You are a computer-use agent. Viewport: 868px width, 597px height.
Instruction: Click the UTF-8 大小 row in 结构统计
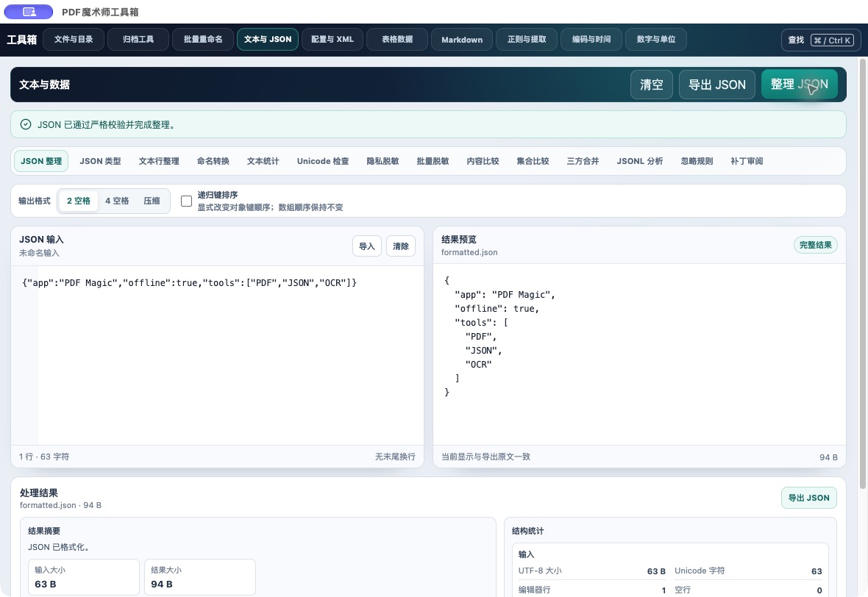591,571
